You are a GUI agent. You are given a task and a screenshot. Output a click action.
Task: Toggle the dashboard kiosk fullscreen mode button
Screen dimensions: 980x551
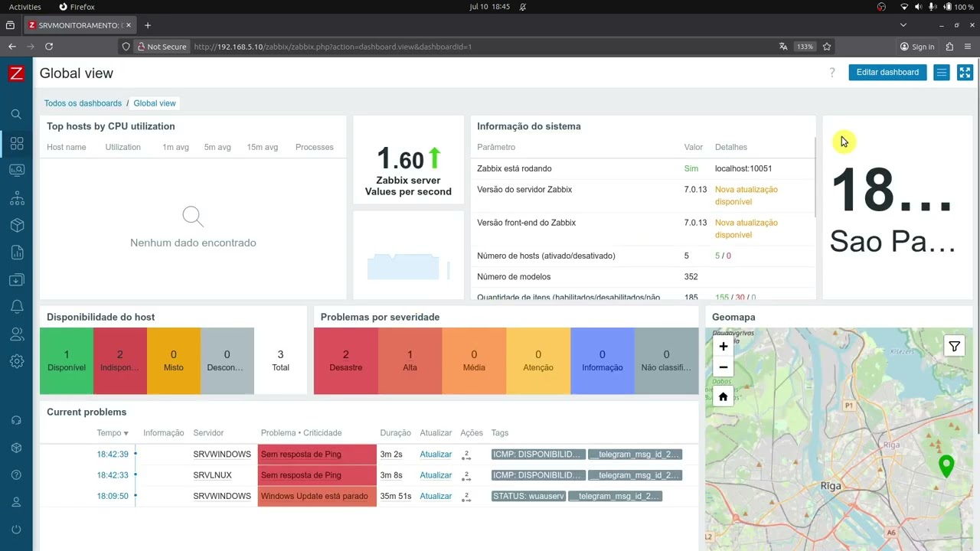pyautogui.click(x=965, y=73)
